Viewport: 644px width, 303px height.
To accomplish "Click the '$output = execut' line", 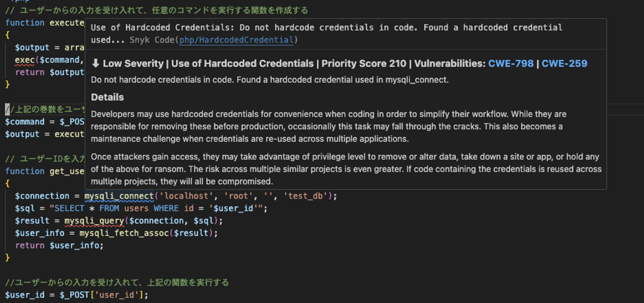I will (x=45, y=134).
